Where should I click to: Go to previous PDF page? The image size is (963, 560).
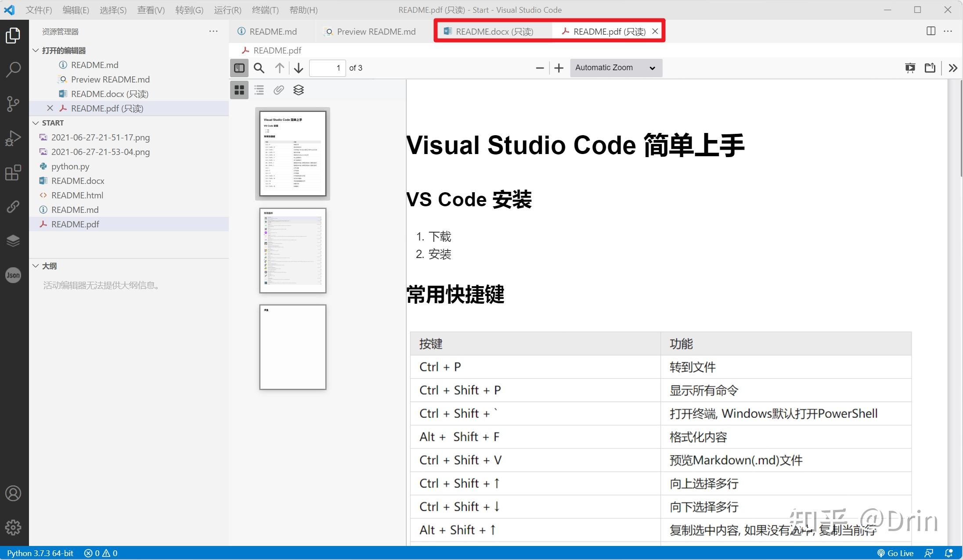click(x=279, y=68)
